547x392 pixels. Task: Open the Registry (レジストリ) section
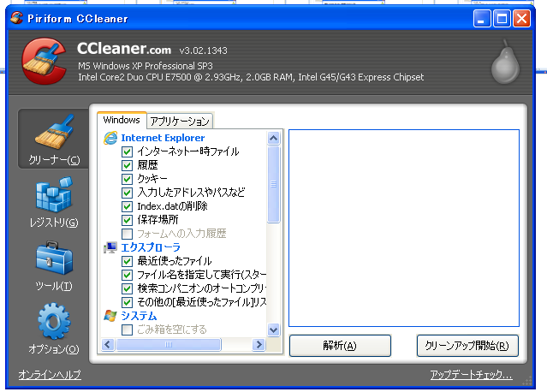[x=54, y=202]
